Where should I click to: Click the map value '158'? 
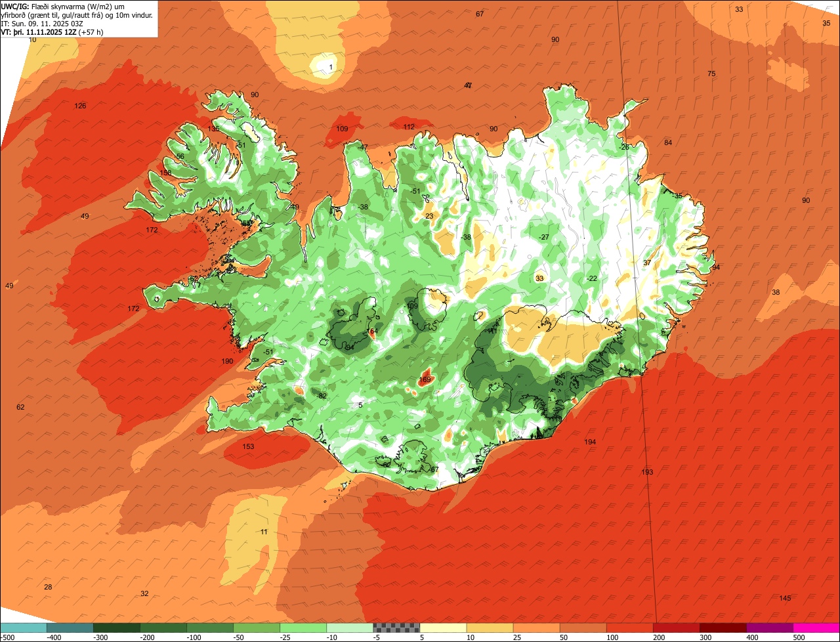165,173
